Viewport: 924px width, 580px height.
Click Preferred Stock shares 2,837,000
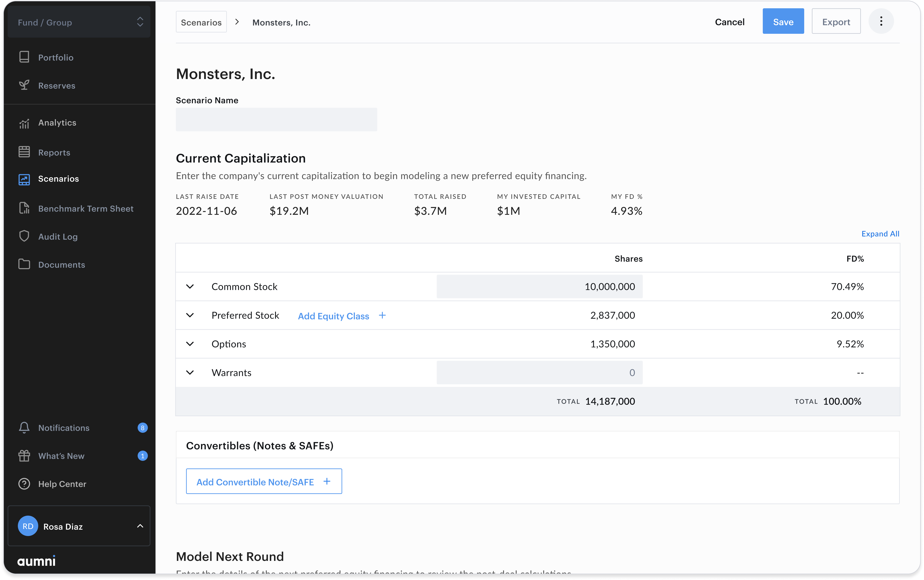pyautogui.click(x=612, y=315)
